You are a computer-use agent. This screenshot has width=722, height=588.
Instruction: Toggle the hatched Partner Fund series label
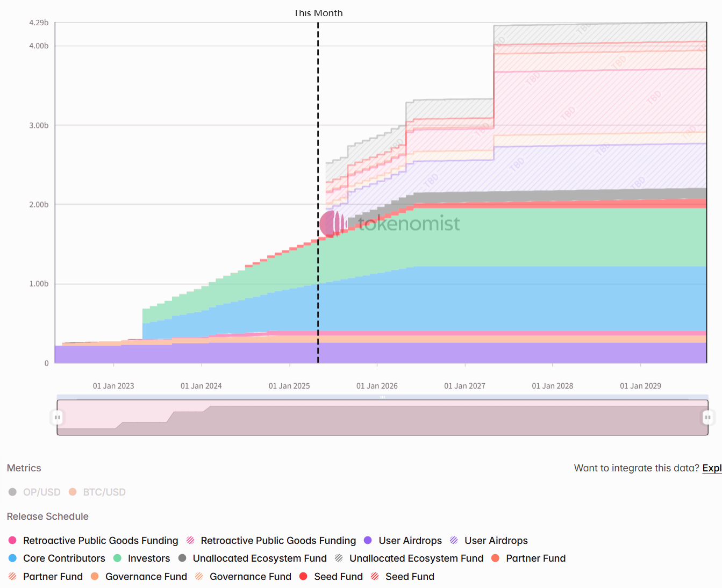53,576
